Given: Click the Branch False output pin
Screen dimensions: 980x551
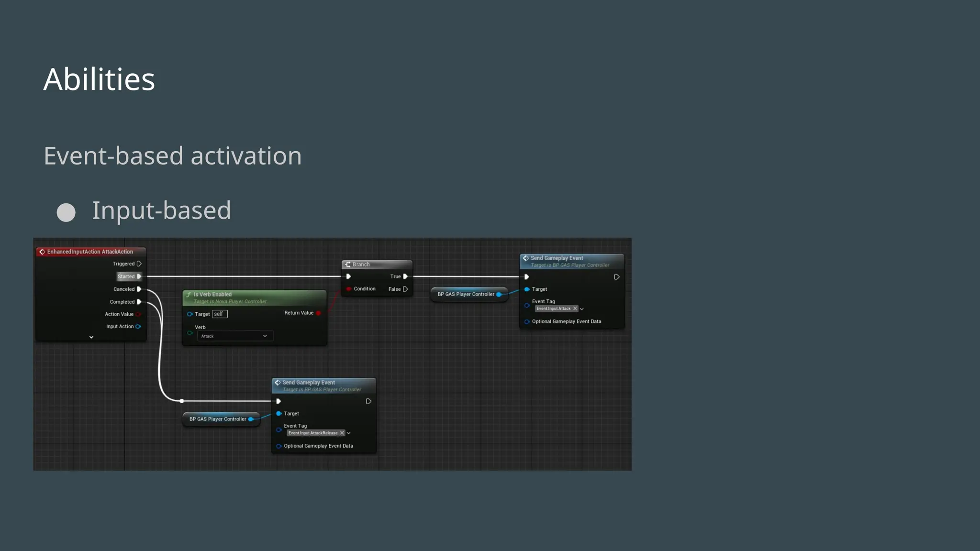Looking at the screenshot, I should [405, 289].
